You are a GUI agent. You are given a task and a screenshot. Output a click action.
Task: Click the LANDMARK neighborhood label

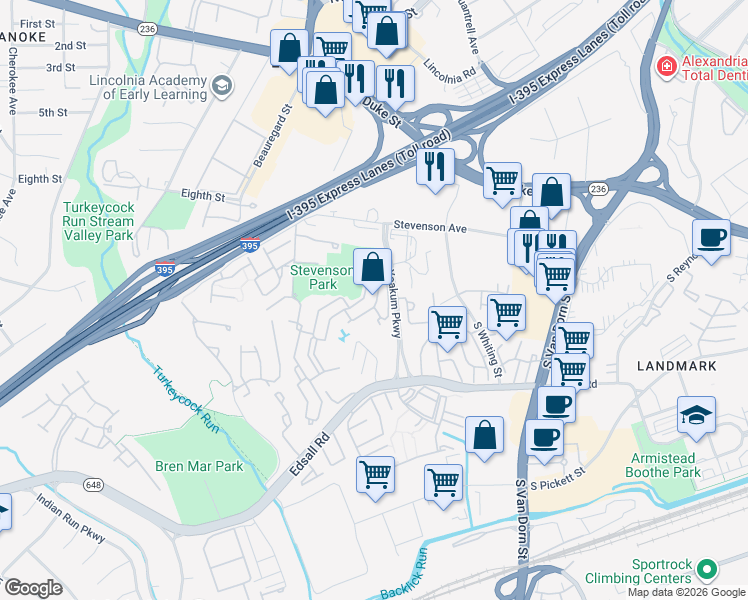677,366
